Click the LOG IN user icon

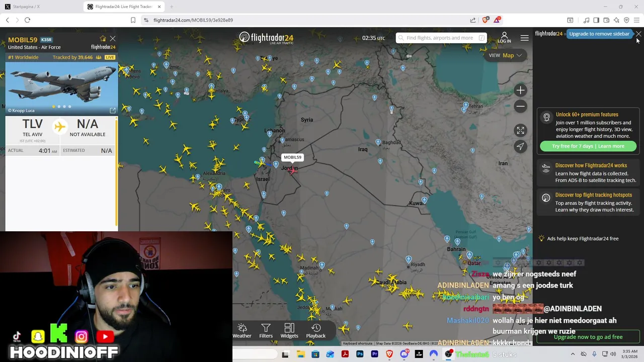click(504, 38)
